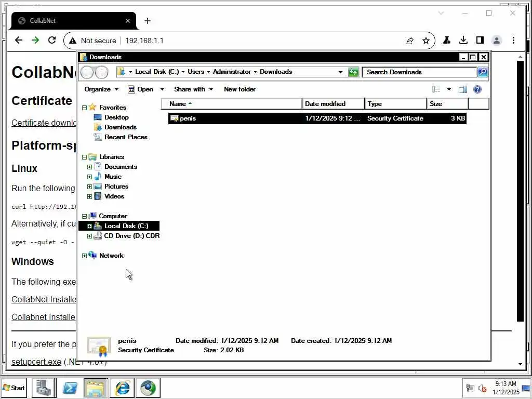Expand the Videos library
532x399 pixels.
[x=89, y=196]
